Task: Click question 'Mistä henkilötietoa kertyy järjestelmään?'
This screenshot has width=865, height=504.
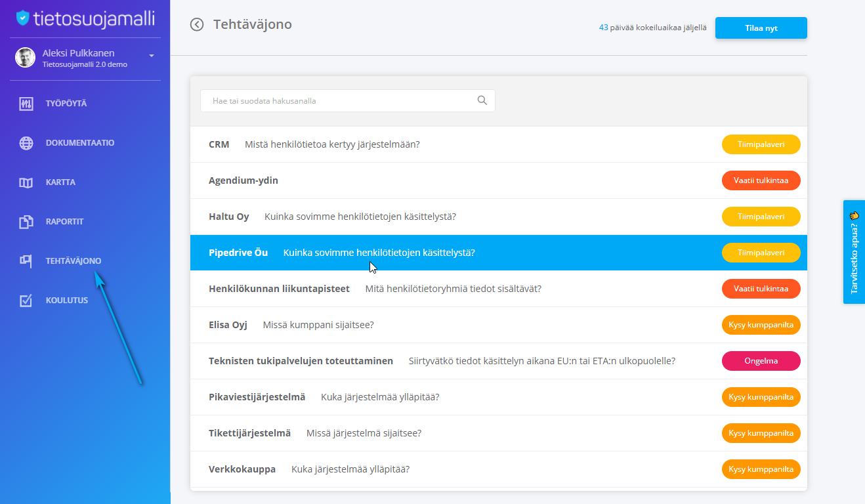Action: 332,144
